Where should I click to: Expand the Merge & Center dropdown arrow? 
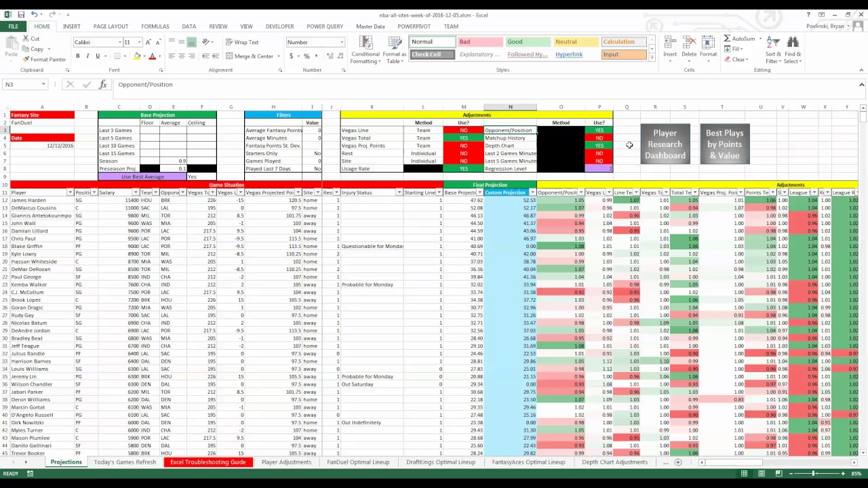tap(278, 56)
